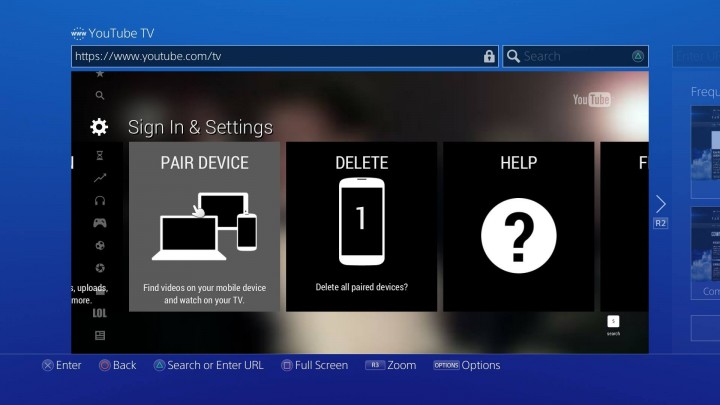Click the news category icon below LOL

click(99, 336)
